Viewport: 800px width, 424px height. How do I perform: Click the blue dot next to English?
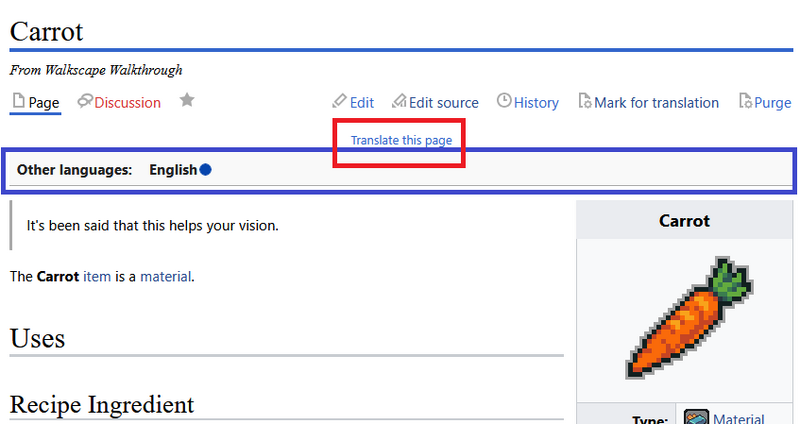[x=205, y=170]
